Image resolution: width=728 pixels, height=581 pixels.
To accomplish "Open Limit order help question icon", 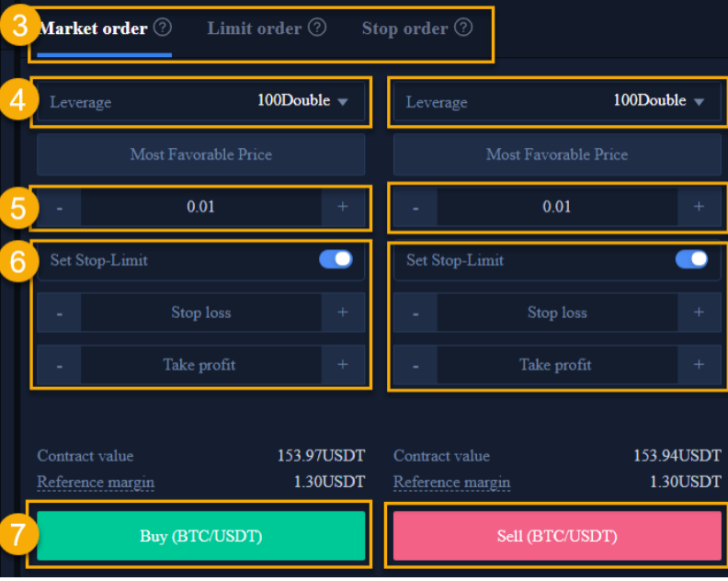I will (317, 28).
